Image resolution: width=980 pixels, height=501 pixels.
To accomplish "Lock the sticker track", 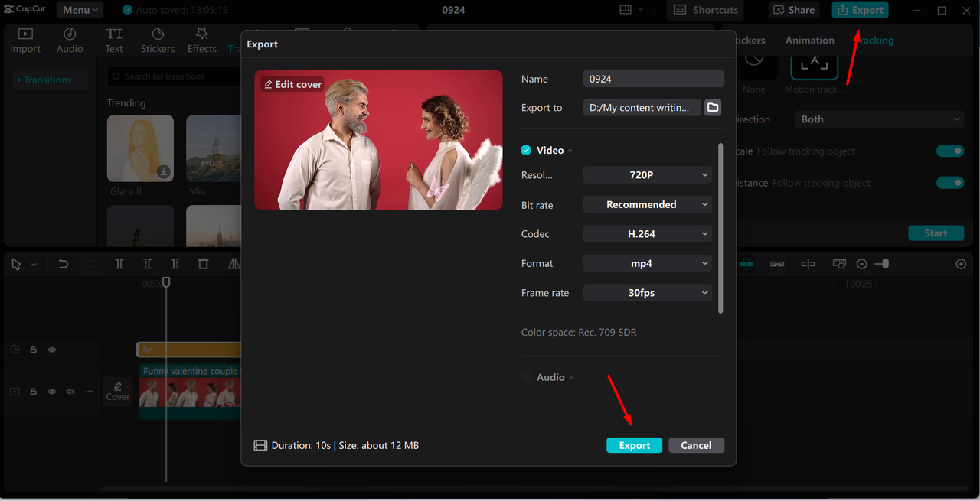I will pyautogui.click(x=33, y=350).
